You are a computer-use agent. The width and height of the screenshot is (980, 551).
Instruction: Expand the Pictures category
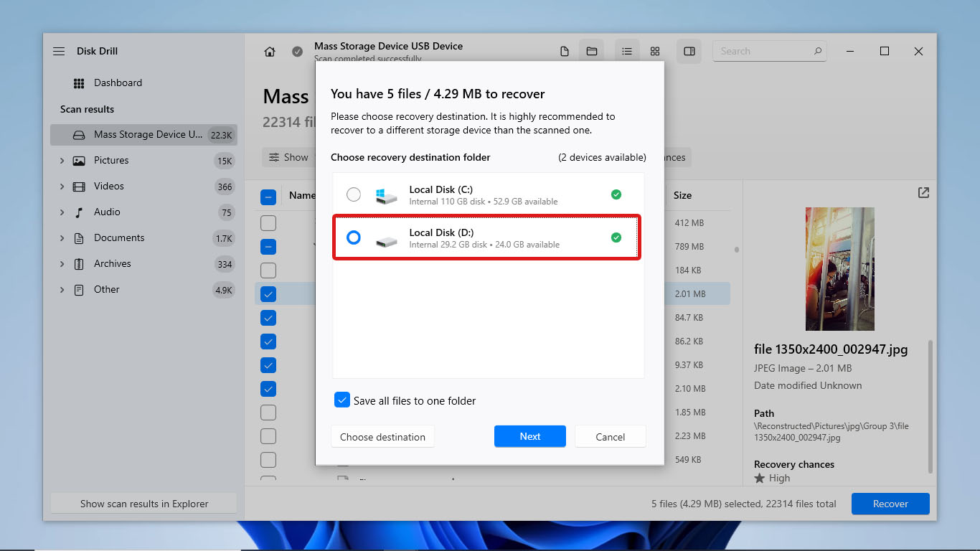pos(62,160)
